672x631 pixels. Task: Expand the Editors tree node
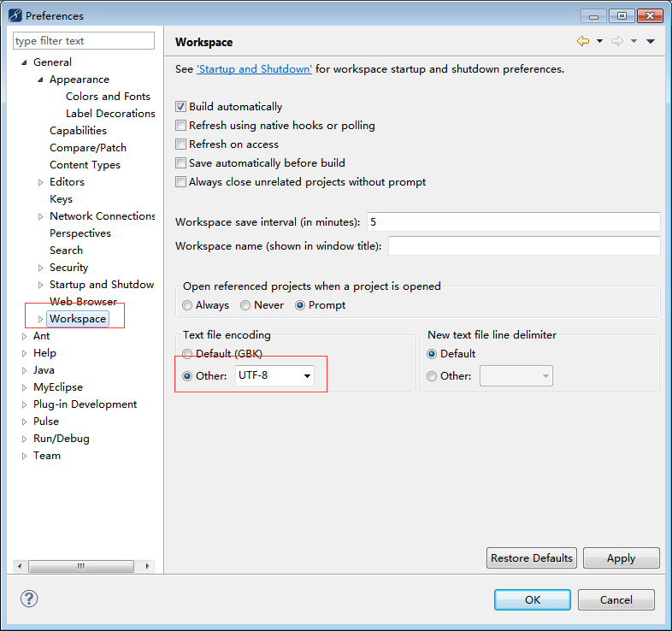click(40, 182)
